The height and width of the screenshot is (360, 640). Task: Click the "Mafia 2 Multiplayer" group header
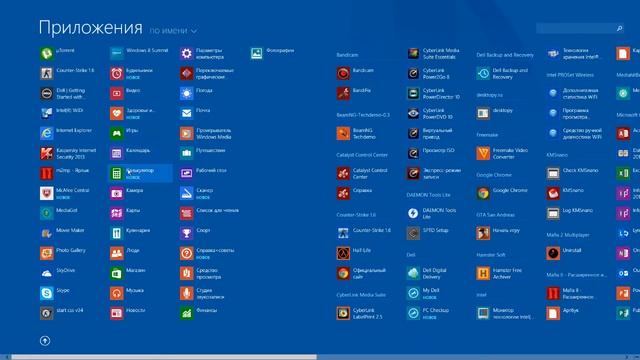point(568,235)
